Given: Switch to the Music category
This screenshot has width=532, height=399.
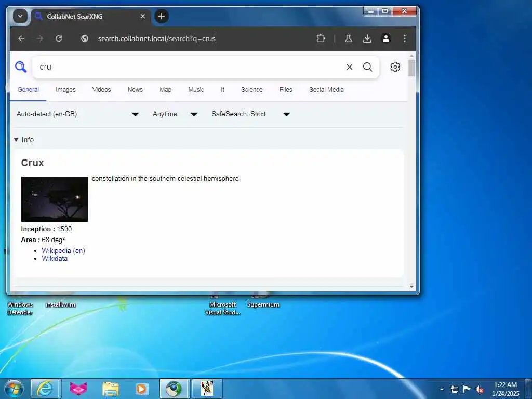Looking at the screenshot, I should coord(196,90).
